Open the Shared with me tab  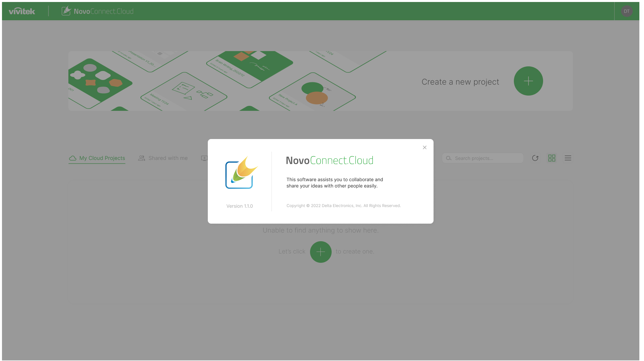[x=168, y=158]
